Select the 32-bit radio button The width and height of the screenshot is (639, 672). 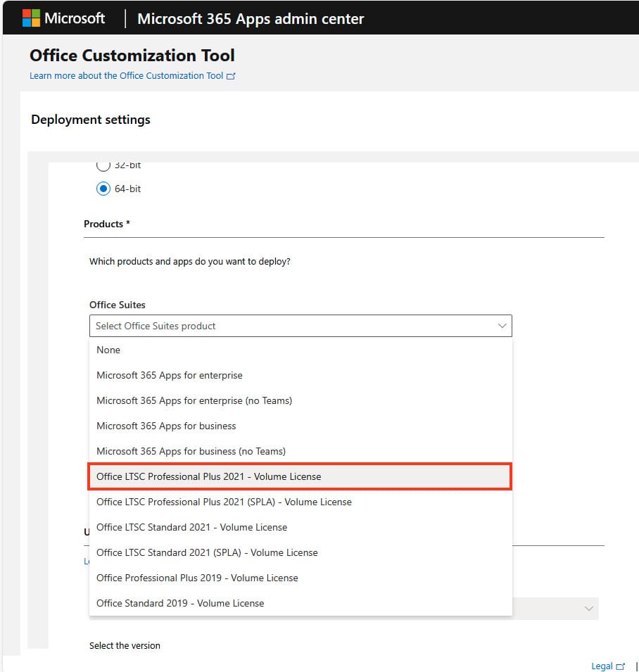click(x=103, y=165)
